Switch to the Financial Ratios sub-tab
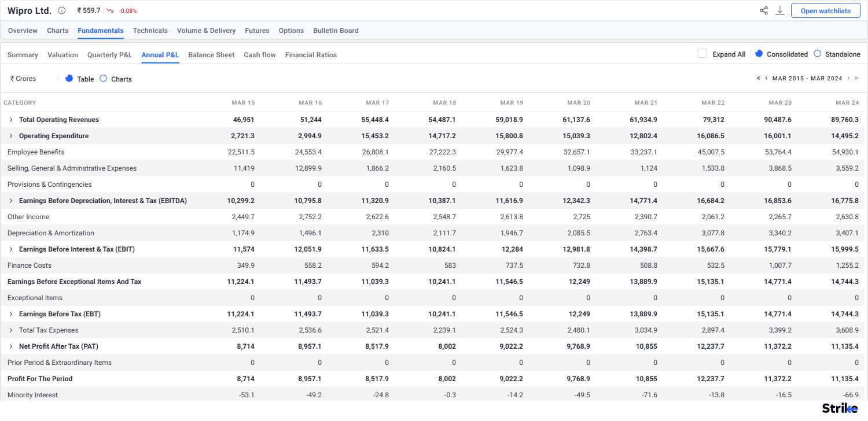 (311, 55)
